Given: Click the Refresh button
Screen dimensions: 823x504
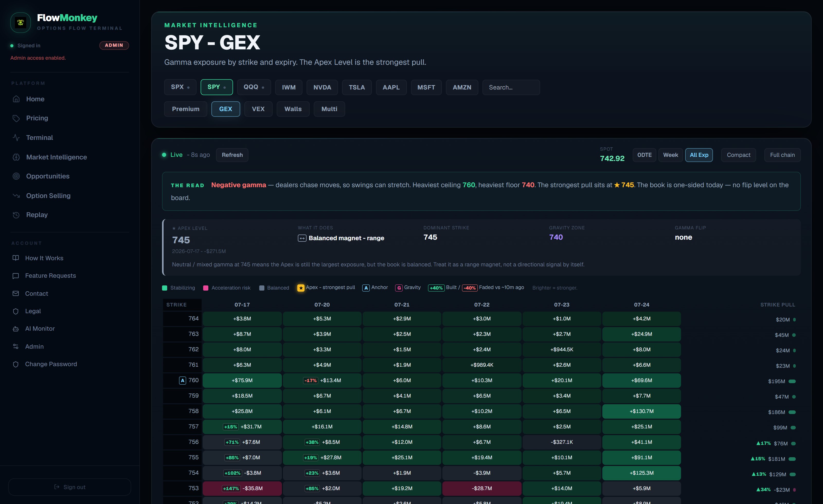Looking at the screenshot, I should click(232, 155).
